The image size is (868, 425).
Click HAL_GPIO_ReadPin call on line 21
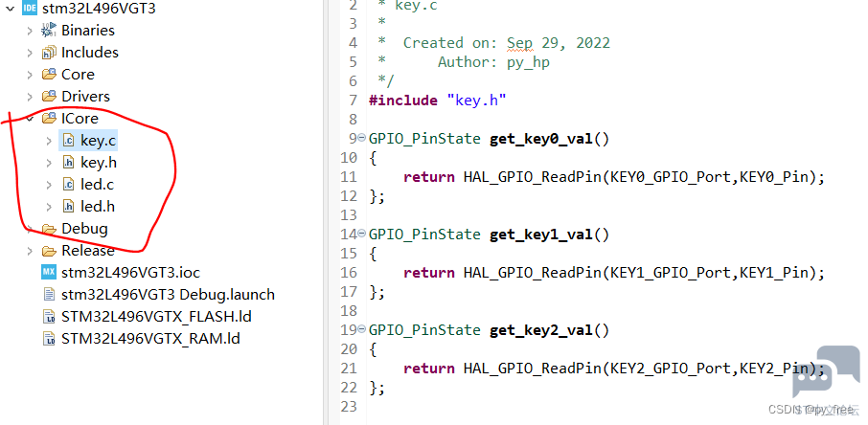(x=533, y=369)
